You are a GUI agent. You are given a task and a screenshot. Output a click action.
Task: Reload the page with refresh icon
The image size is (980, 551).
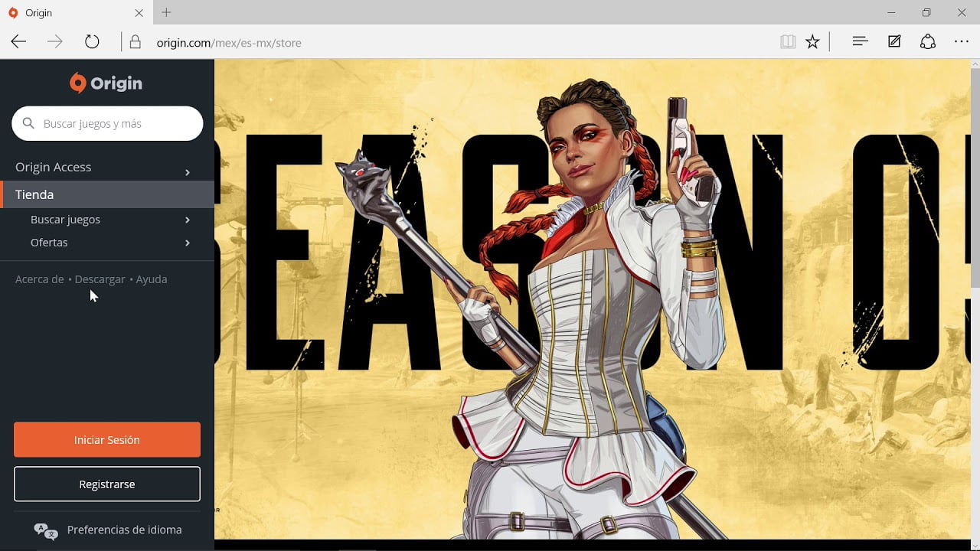coord(92,42)
